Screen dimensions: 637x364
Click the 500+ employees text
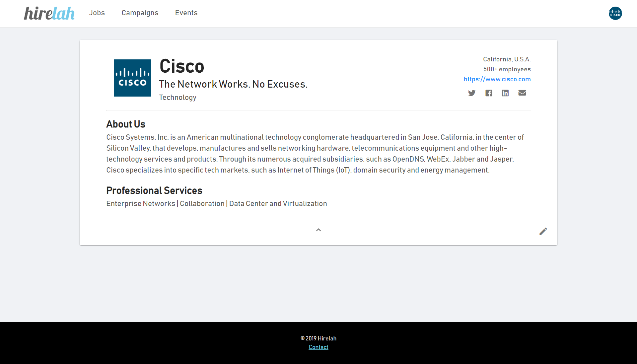pyautogui.click(x=507, y=69)
